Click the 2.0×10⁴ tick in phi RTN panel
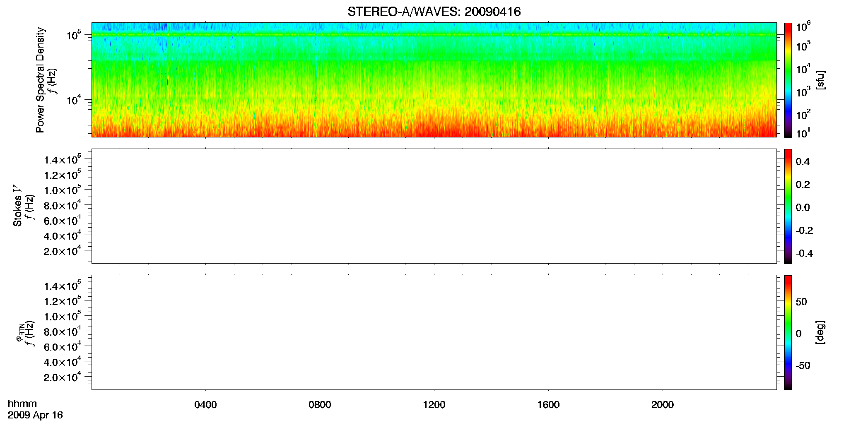Image resolution: width=868 pixels, height=447 pixels. pyautogui.click(x=63, y=377)
